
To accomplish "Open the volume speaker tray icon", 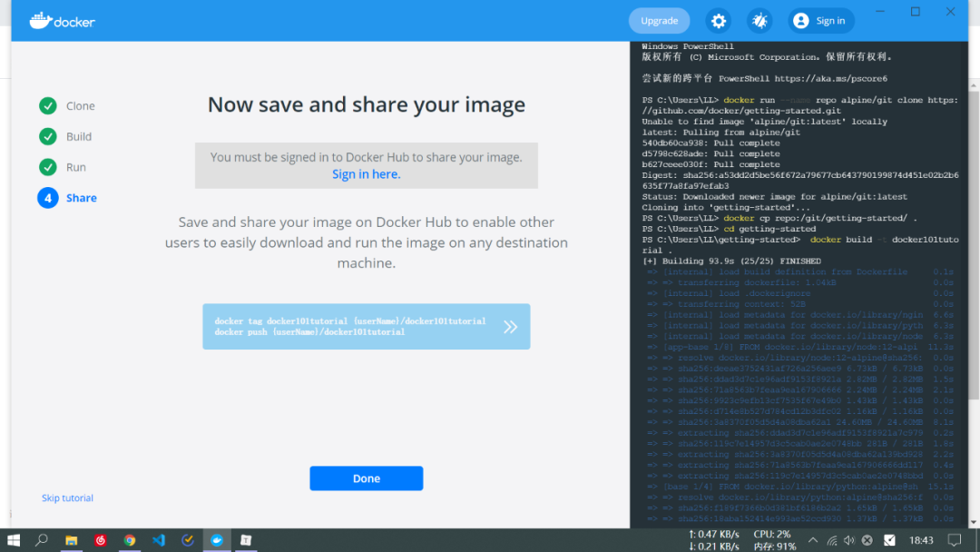I will pyautogui.click(x=848, y=540).
